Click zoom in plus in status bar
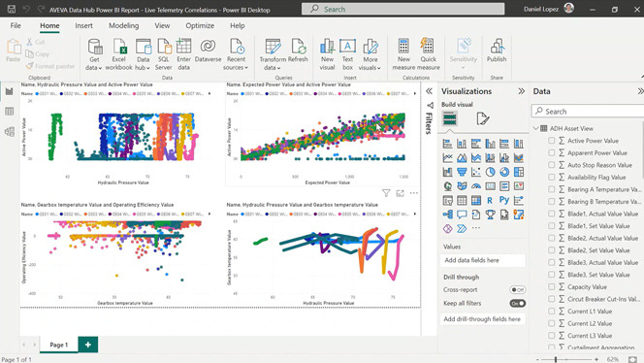This screenshot has height=363, width=644. tap(596, 359)
